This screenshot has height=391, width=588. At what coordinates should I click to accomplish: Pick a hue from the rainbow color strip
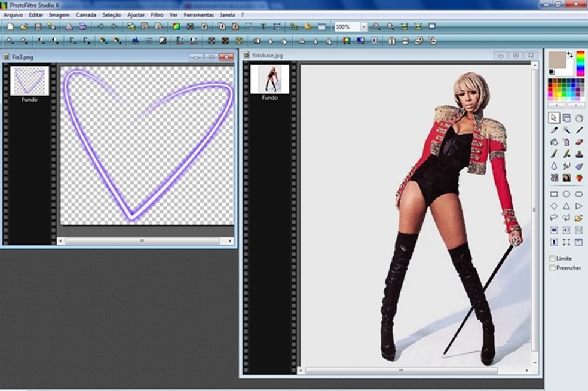pos(580,63)
